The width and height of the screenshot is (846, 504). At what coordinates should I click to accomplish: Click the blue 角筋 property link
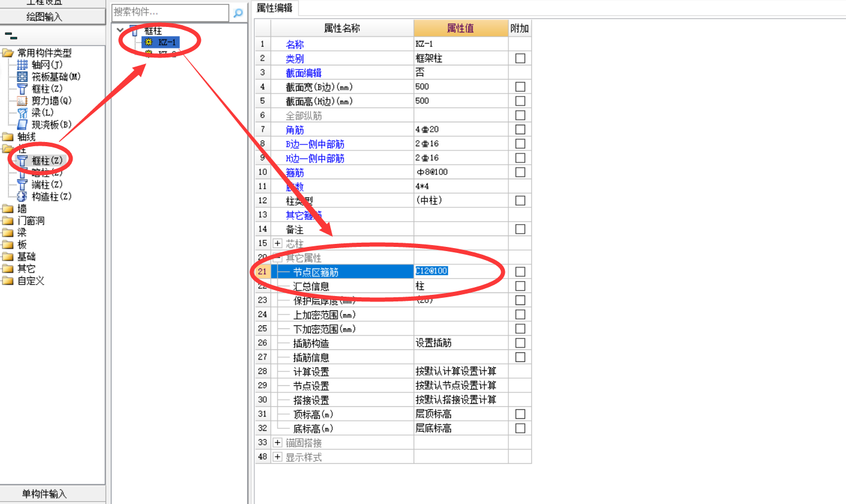295,130
